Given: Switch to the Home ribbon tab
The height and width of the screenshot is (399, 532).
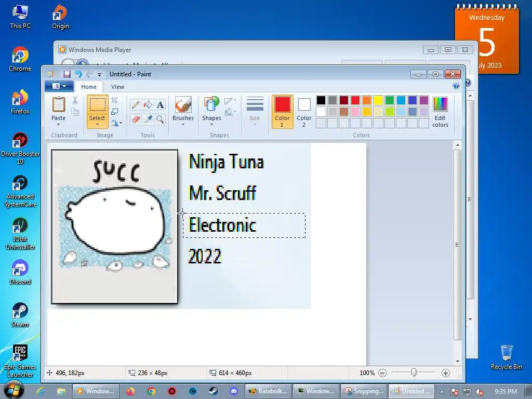Looking at the screenshot, I should (x=89, y=87).
